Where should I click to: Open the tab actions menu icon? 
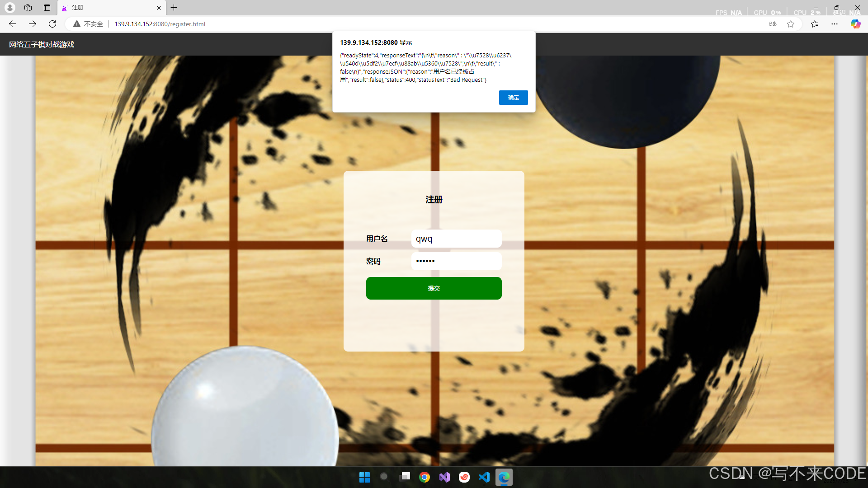click(47, 8)
